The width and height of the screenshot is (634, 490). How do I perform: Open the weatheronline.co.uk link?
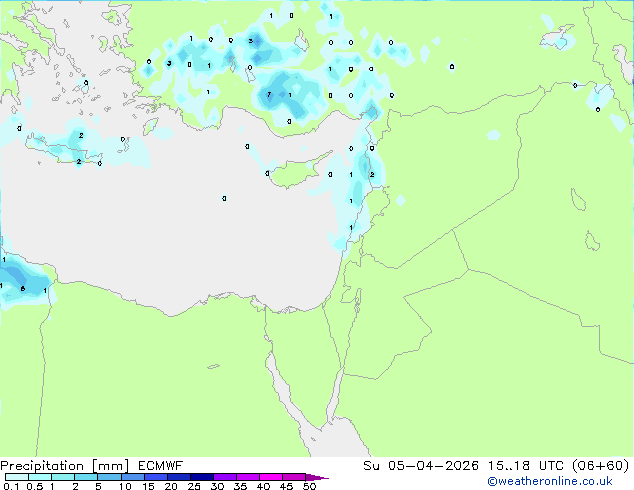550,481
